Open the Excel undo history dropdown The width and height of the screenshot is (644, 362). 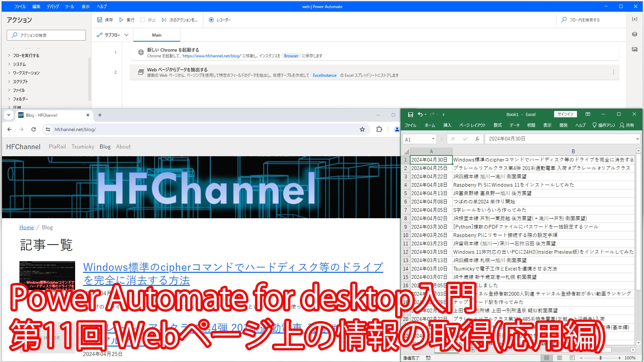(x=425, y=115)
